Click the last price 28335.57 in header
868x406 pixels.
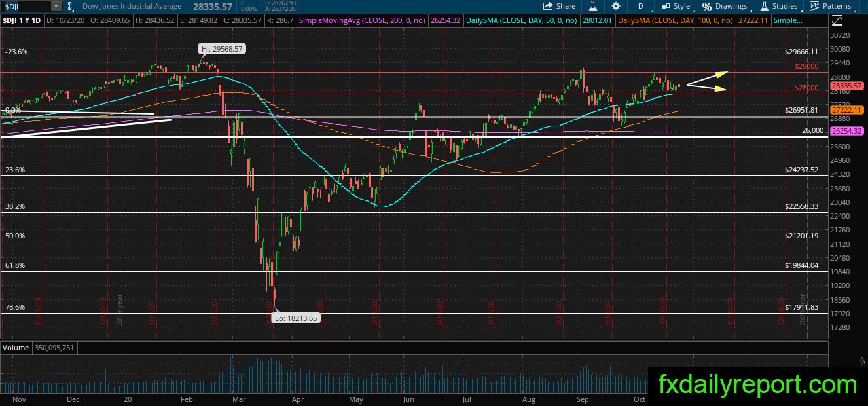click(211, 6)
